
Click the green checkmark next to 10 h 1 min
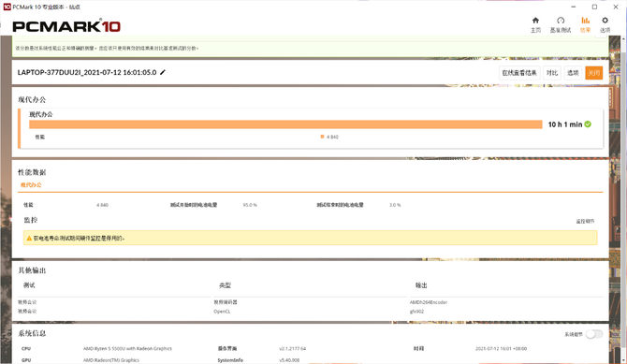coord(588,124)
